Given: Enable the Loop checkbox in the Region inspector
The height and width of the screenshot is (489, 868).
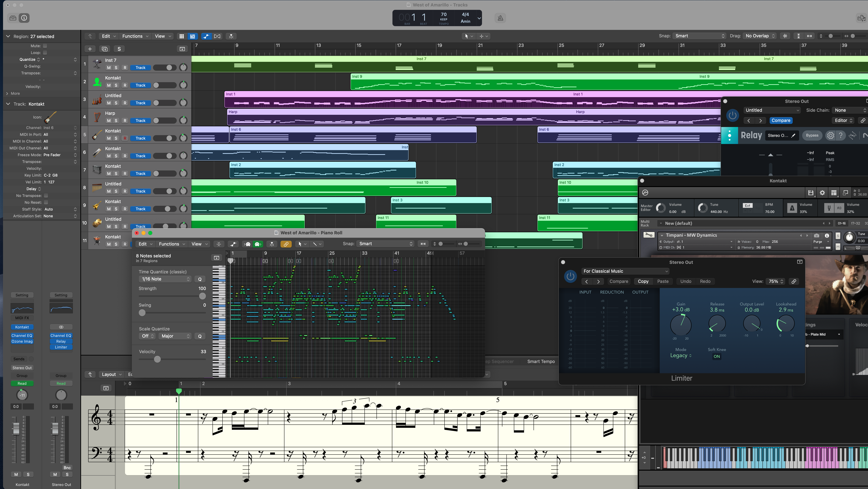Looking at the screenshot, I should [45, 53].
